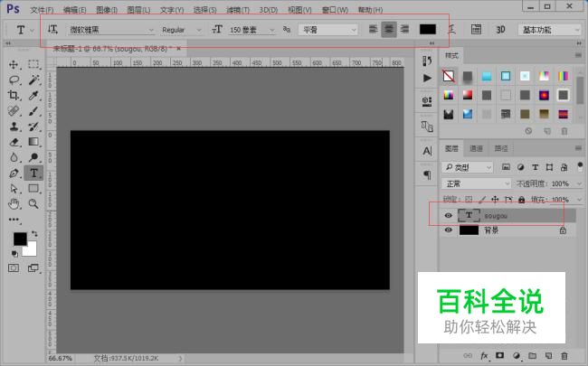Select the Lasso tool
The height and width of the screenshot is (366, 588).
coord(14,80)
